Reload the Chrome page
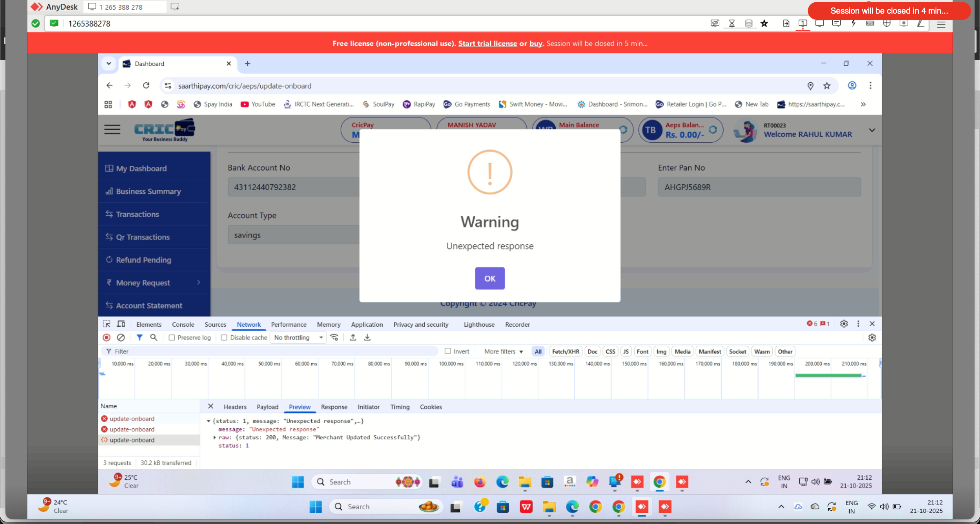980x524 pixels. [x=146, y=86]
